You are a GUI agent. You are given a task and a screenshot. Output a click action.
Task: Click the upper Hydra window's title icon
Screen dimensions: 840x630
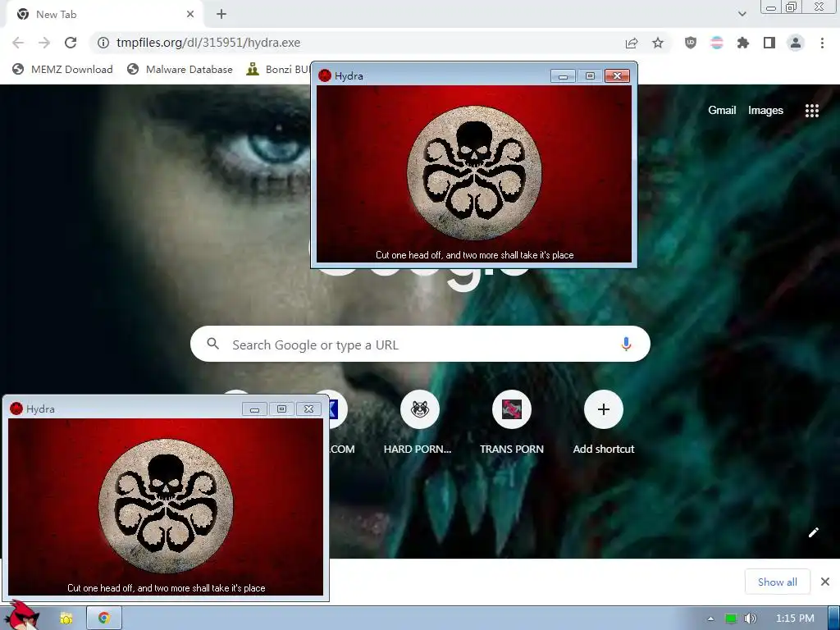(x=325, y=75)
